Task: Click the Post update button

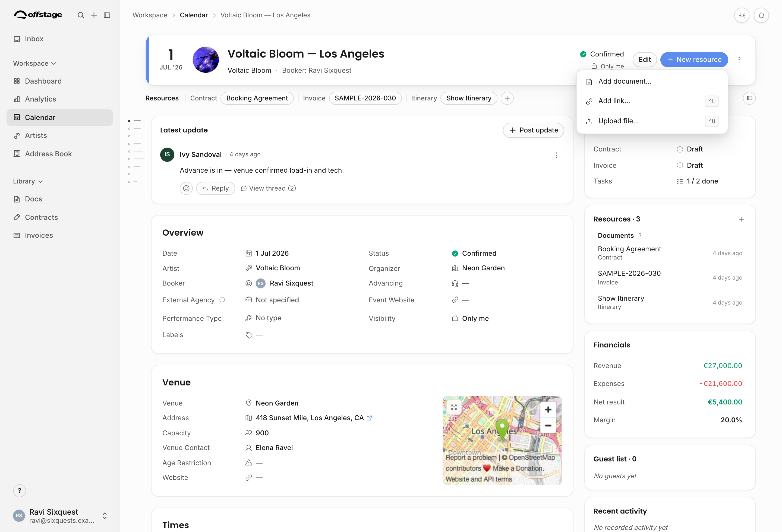Action: tap(533, 130)
